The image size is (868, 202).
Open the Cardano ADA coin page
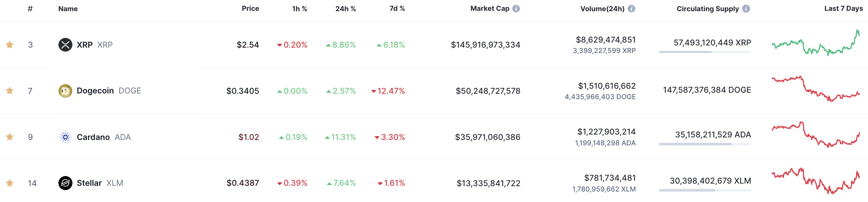93,137
